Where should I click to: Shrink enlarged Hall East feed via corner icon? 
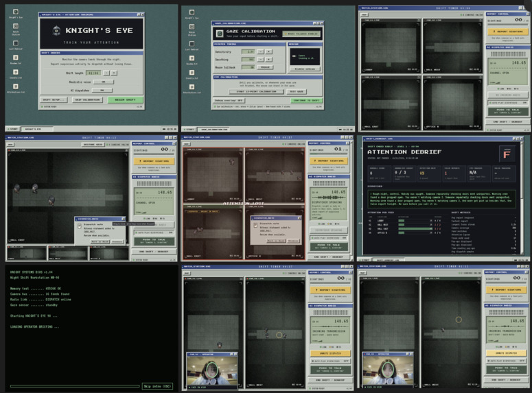click(126, 150)
